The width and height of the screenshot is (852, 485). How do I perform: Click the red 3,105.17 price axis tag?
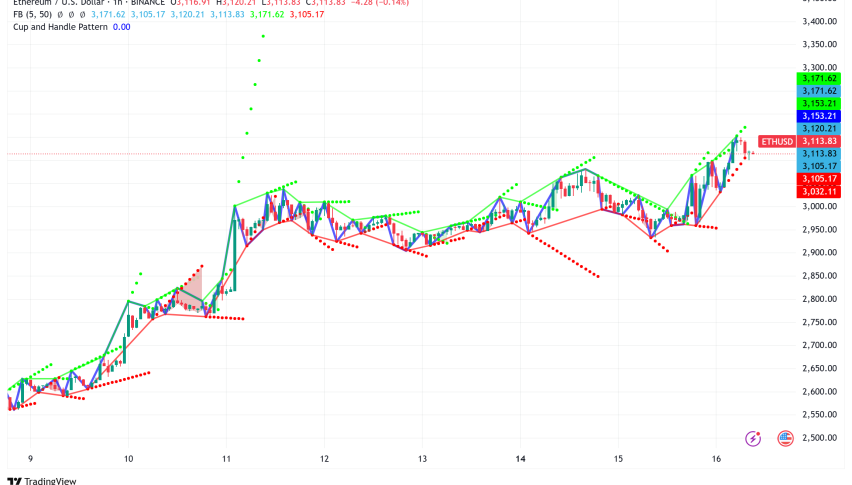pyautogui.click(x=819, y=179)
